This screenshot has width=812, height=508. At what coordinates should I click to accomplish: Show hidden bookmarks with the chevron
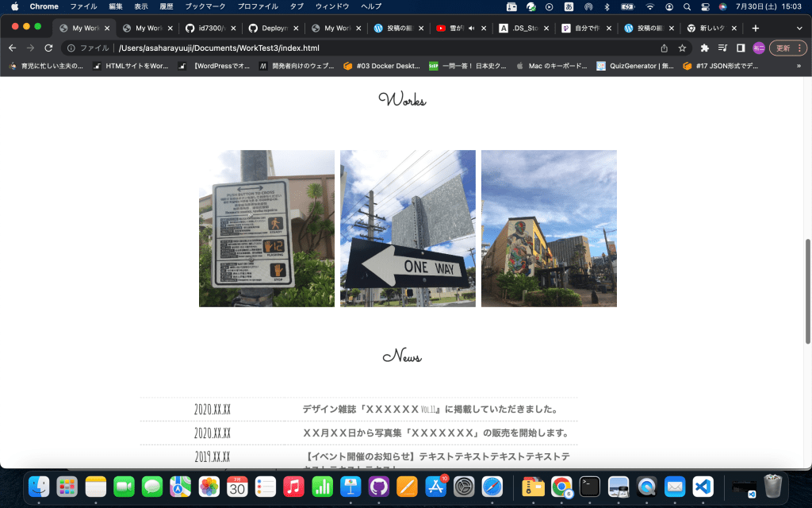pyautogui.click(x=799, y=66)
